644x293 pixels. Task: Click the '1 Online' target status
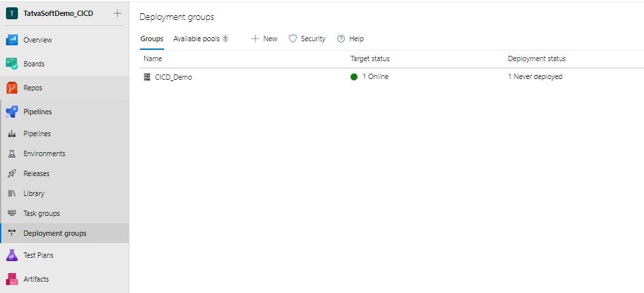[375, 76]
